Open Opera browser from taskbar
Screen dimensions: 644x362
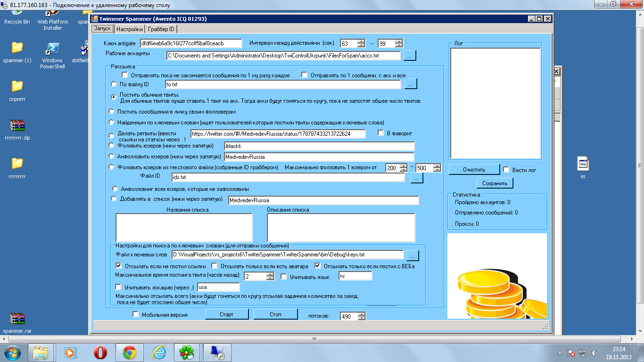100,353
